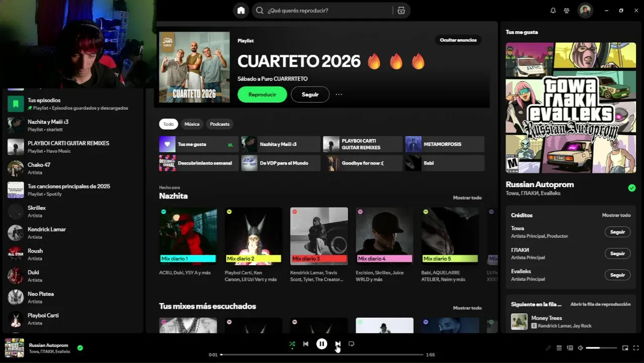Open Goodbye for now :( tile
Image resolution: width=644 pixels, height=363 pixels.
(363, 163)
